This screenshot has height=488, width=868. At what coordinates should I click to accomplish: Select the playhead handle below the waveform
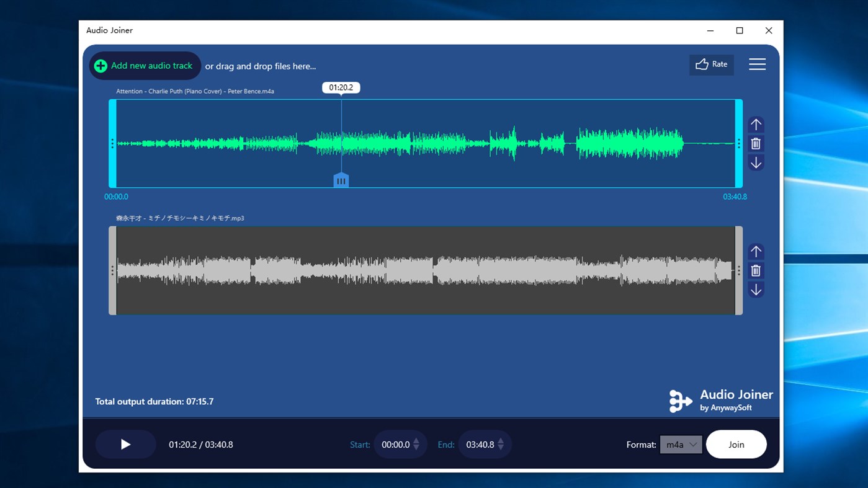click(341, 180)
